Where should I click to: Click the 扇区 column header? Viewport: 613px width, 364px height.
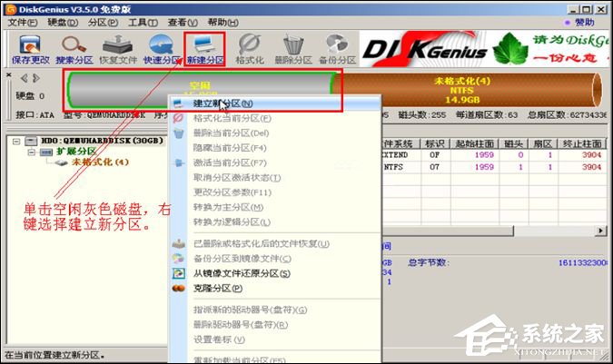coord(543,143)
